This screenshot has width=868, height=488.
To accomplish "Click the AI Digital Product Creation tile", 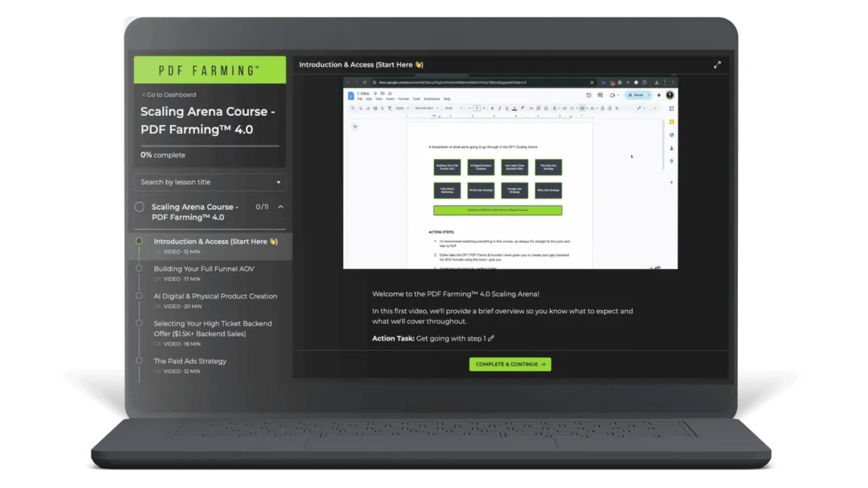I will (x=481, y=167).
